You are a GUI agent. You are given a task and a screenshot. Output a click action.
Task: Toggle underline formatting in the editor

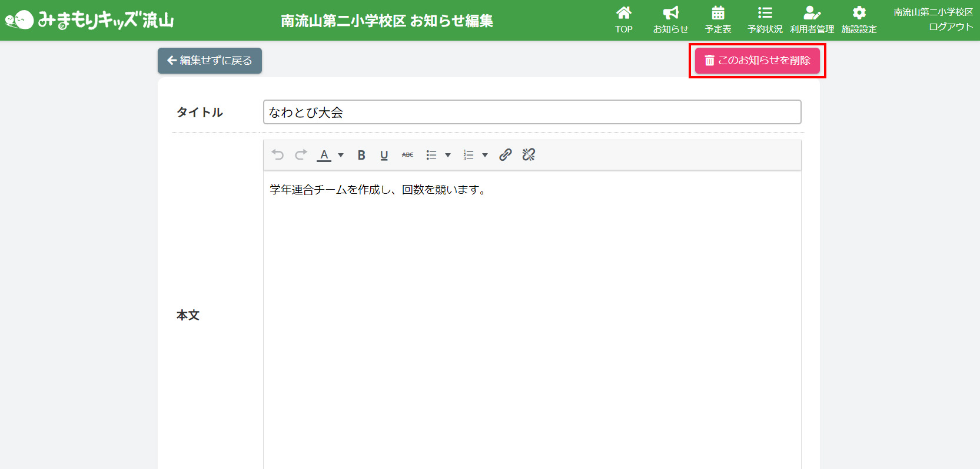click(x=384, y=155)
